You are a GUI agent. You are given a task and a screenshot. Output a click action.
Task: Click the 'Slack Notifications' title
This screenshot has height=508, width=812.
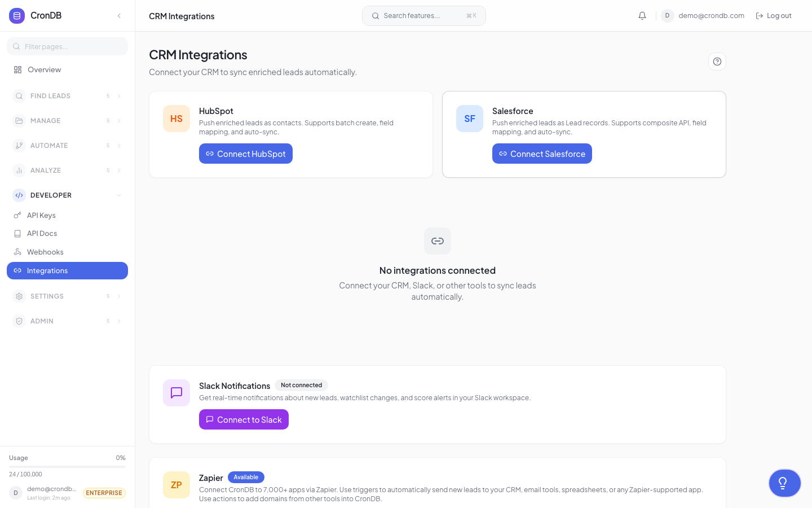(235, 386)
